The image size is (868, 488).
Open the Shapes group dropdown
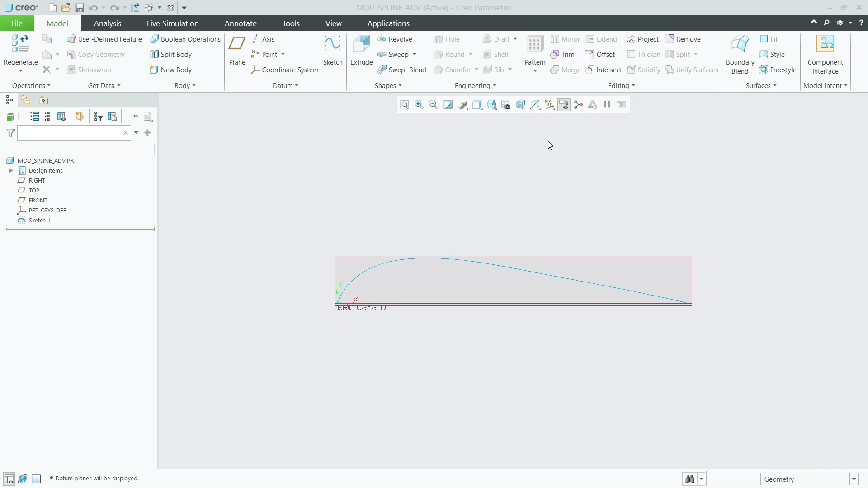coord(388,86)
